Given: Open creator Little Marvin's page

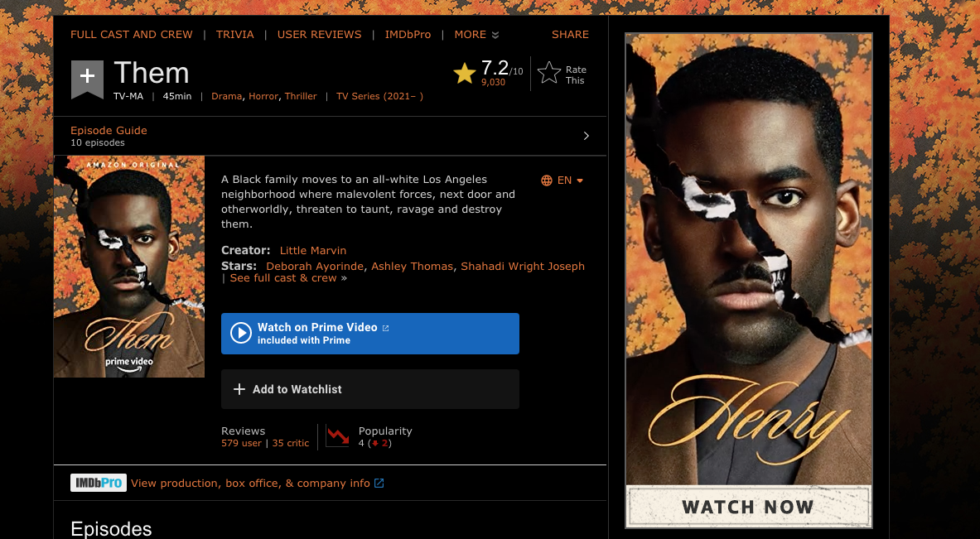Looking at the screenshot, I should (x=312, y=250).
